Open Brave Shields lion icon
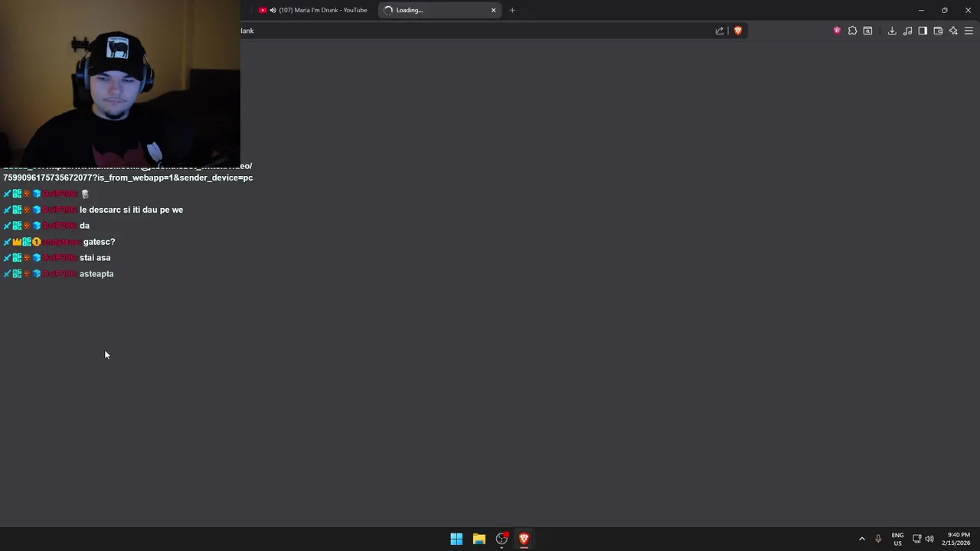This screenshot has height=551, width=980. (738, 31)
